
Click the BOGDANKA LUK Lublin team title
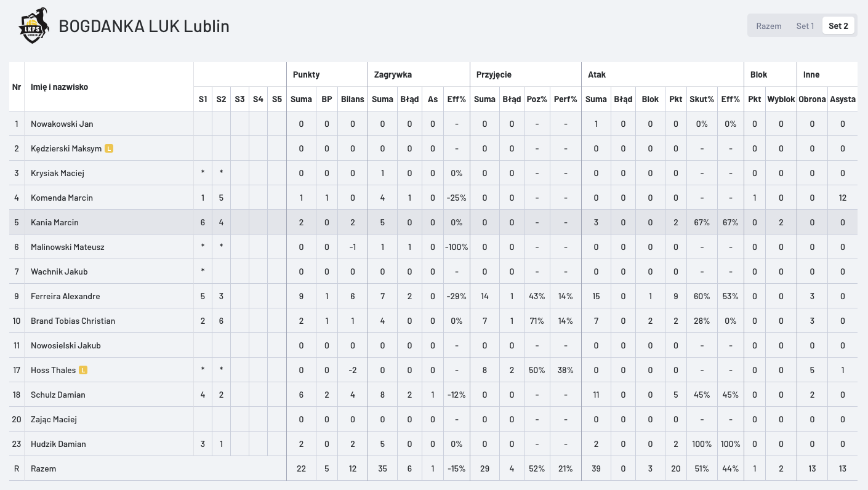[144, 26]
